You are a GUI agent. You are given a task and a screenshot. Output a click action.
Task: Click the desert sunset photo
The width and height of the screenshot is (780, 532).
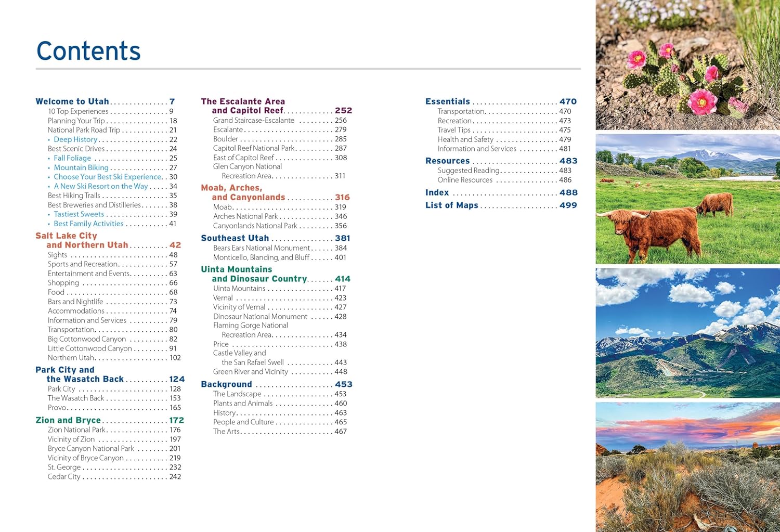pos(687,466)
